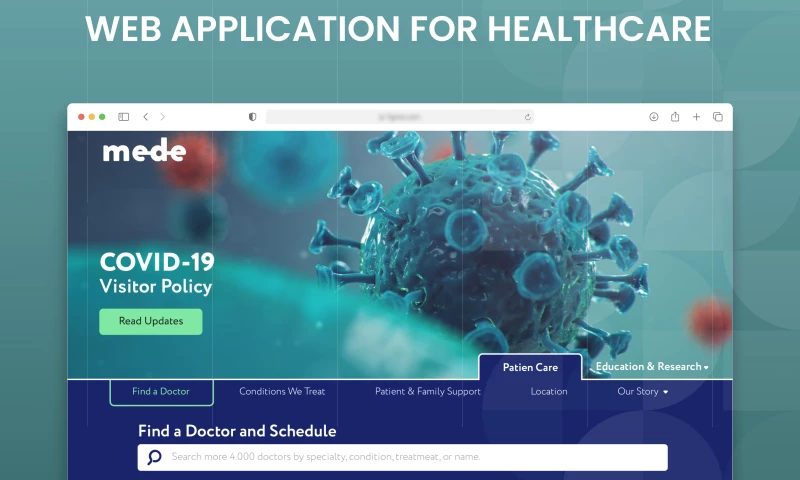Switch to the Patien Care tab

pyautogui.click(x=530, y=367)
